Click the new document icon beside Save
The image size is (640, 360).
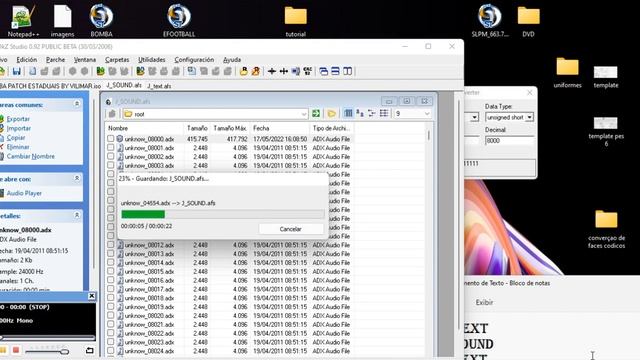(33, 71)
